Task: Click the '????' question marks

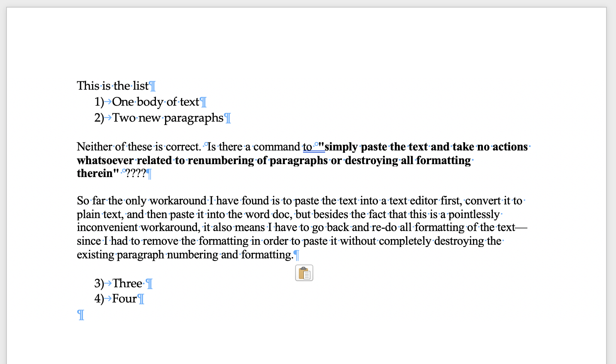Action: click(x=136, y=173)
